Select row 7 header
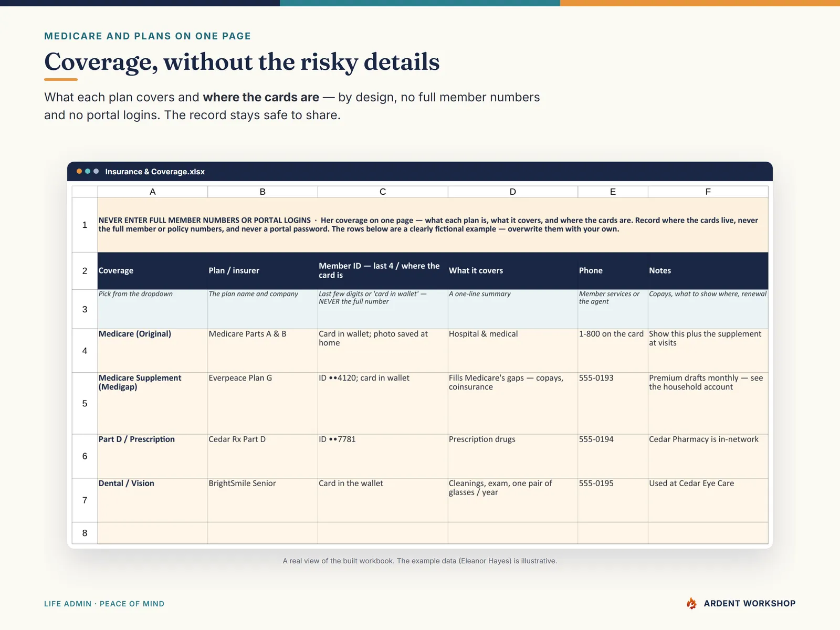Screen dimensions: 840x630 point(85,500)
